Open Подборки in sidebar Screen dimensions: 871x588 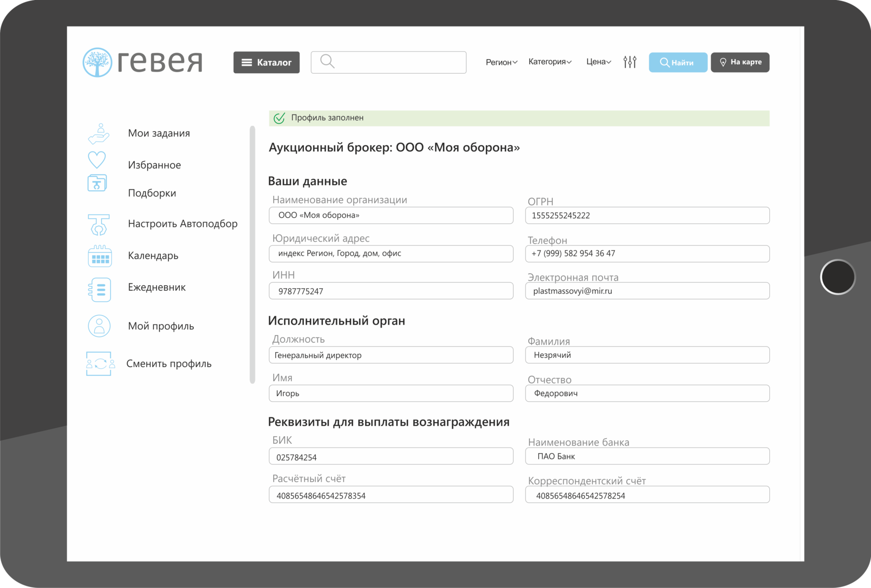[x=152, y=193]
